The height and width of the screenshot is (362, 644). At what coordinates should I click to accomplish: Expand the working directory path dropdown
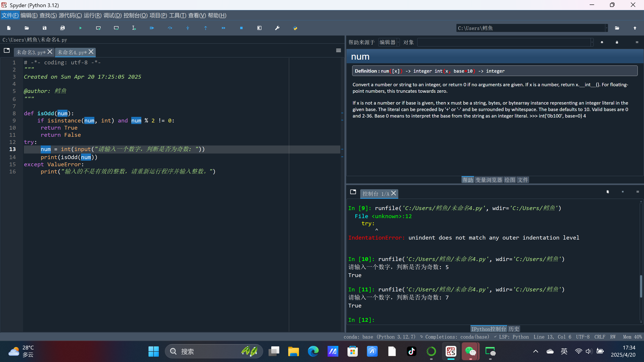pyautogui.click(x=606, y=28)
